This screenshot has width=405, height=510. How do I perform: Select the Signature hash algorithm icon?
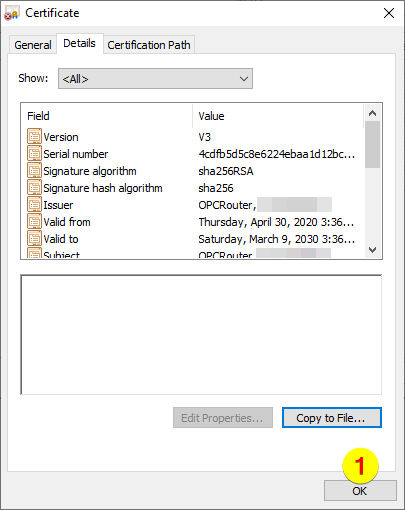pyautogui.click(x=34, y=188)
